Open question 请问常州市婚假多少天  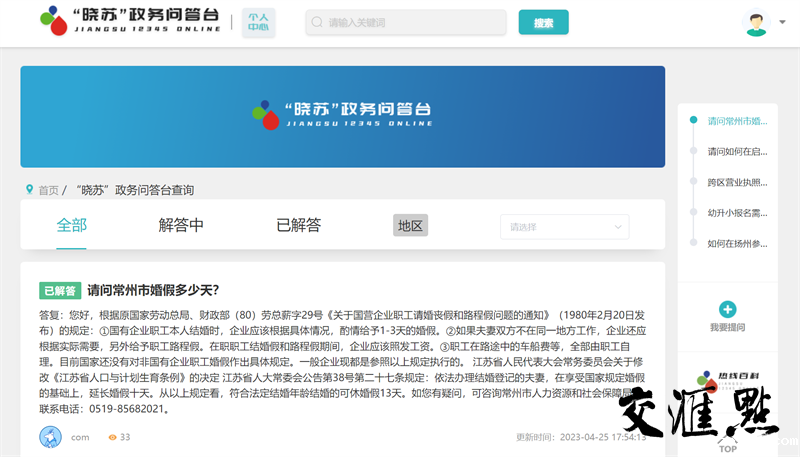tap(153, 291)
